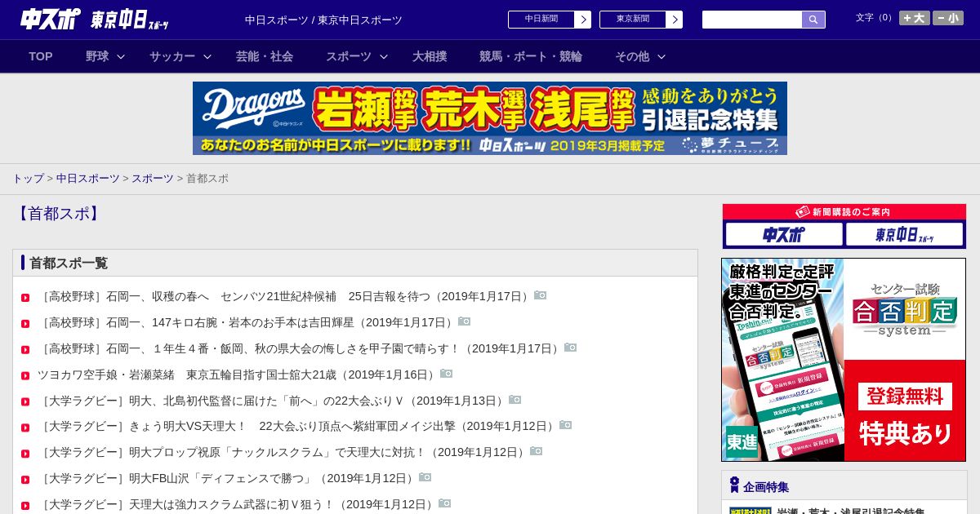The height and width of the screenshot is (514, 980).
Task: Click camera icon after 山沢 article
Action: point(425,477)
